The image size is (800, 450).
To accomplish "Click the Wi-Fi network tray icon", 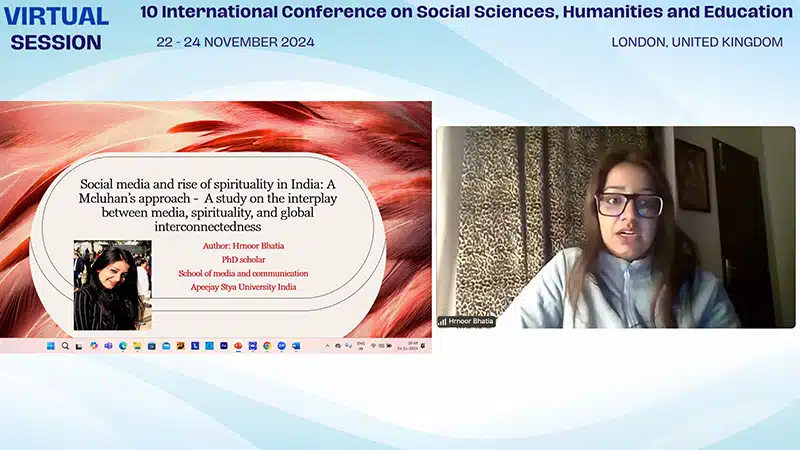I will click(373, 345).
